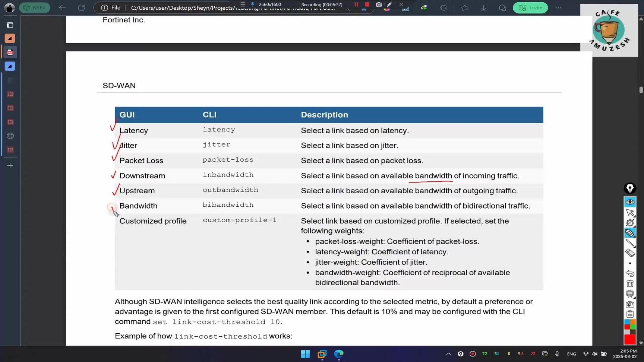Clear all annotations with the trash icon
Screen dimensions: 644x362
coord(630,283)
